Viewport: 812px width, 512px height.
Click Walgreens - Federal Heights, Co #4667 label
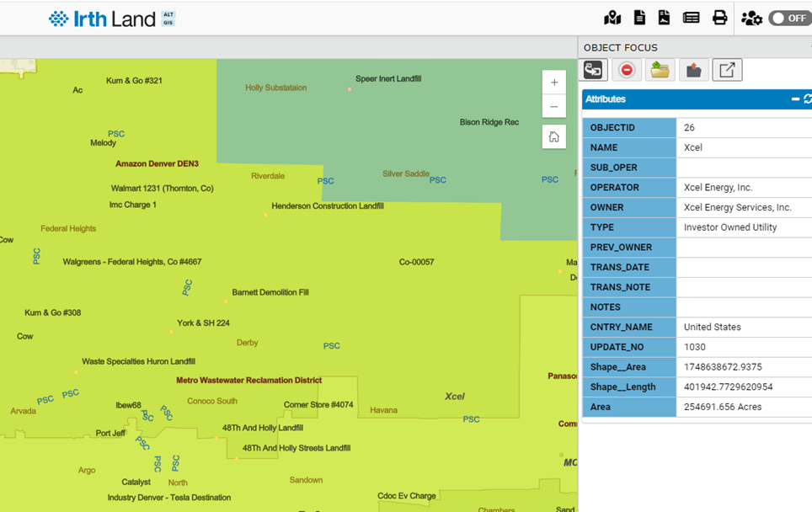[132, 262]
